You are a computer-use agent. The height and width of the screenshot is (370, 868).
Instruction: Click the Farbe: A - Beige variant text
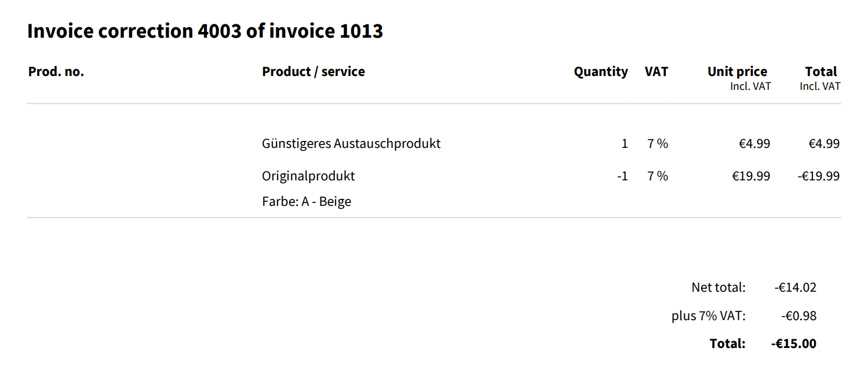coord(307,202)
